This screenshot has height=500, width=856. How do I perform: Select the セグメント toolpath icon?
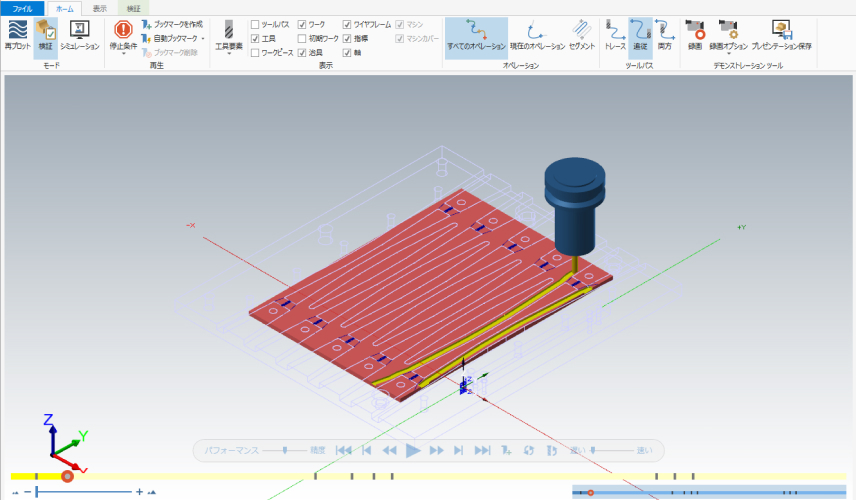tap(581, 30)
